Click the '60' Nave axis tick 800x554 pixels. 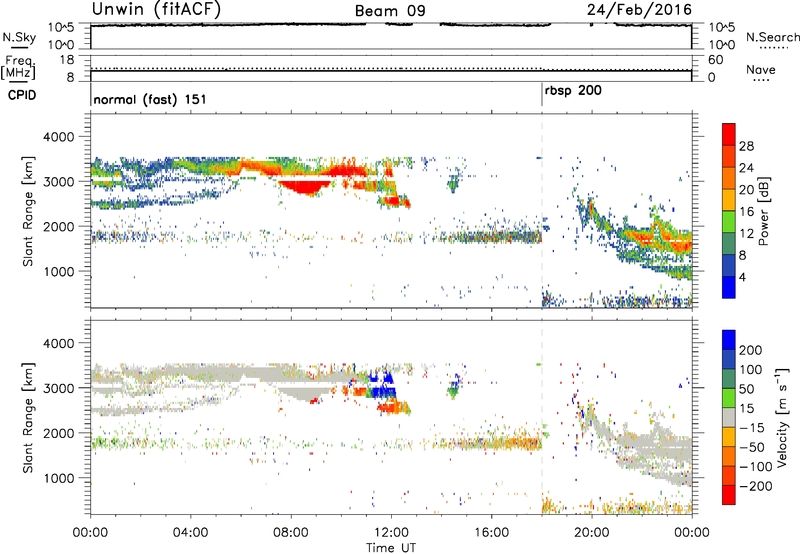click(715, 60)
